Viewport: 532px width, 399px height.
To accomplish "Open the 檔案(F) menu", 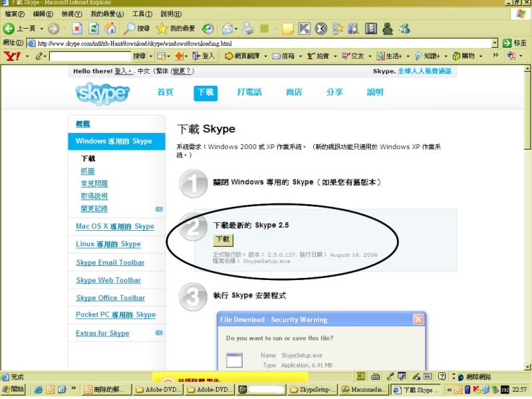I will click(x=14, y=14).
